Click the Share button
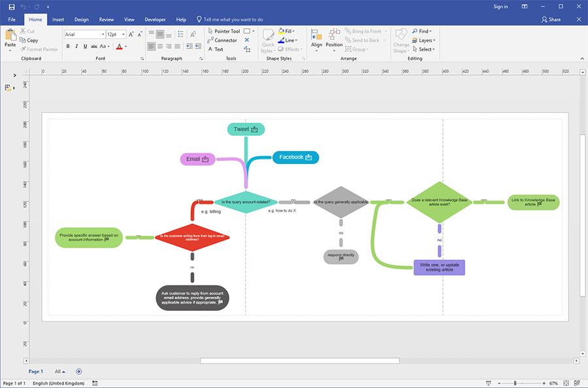The height and width of the screenshot is (388, 588). pos(551,20)
